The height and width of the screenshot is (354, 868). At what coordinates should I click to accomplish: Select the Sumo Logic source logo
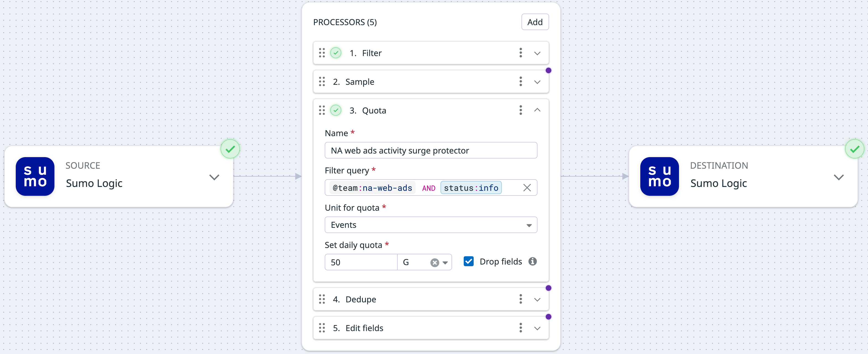coord(35,176)
